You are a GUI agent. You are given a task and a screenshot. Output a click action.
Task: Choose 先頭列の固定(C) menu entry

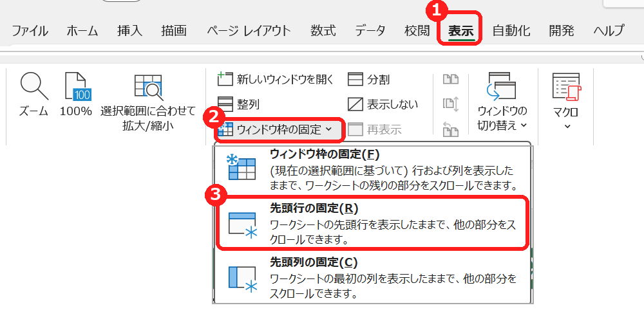372,278
